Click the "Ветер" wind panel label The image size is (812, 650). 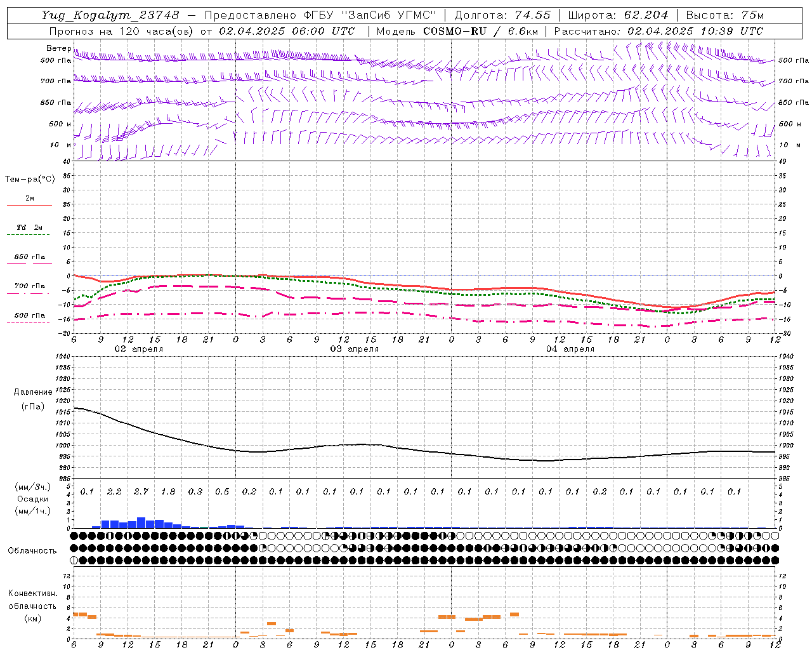(58, 48)
